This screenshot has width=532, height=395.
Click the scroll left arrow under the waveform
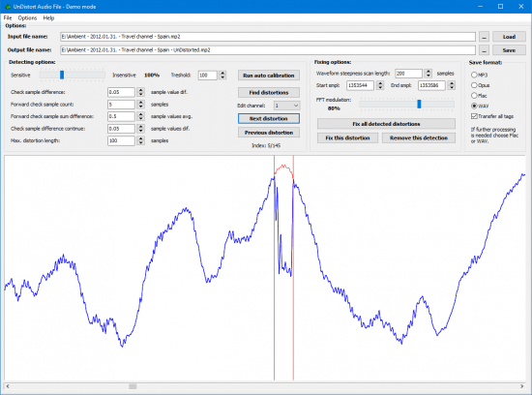[x=8, y=386]
